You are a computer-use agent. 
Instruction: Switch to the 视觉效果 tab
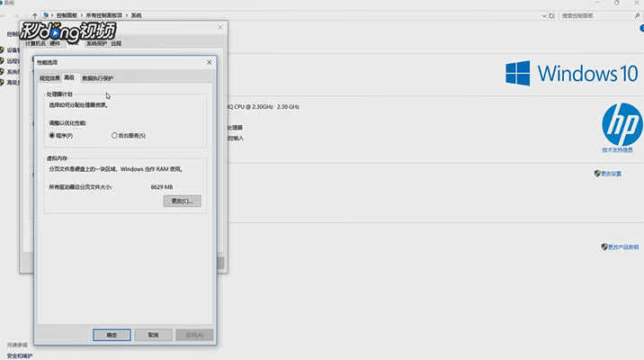click(x=49, y=78)
